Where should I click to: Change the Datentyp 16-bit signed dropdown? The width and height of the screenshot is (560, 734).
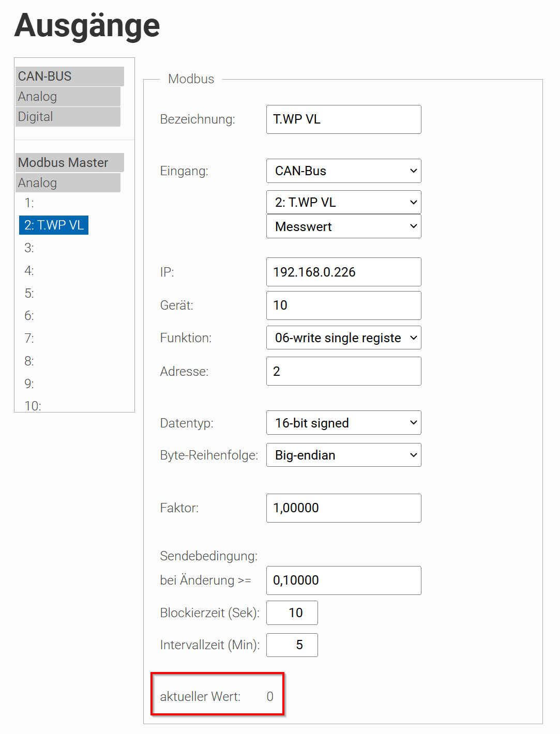(x=343, y=423)
